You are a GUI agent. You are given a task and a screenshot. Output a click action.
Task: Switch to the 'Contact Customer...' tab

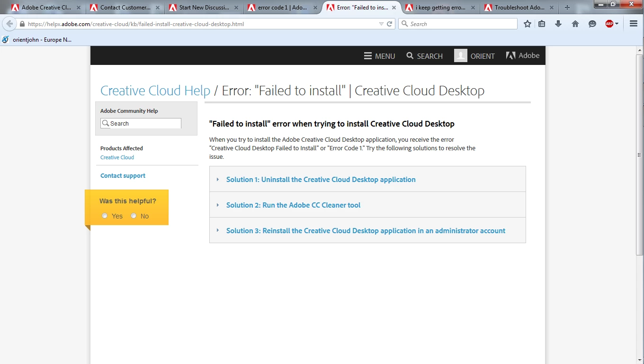pos(125,8)
